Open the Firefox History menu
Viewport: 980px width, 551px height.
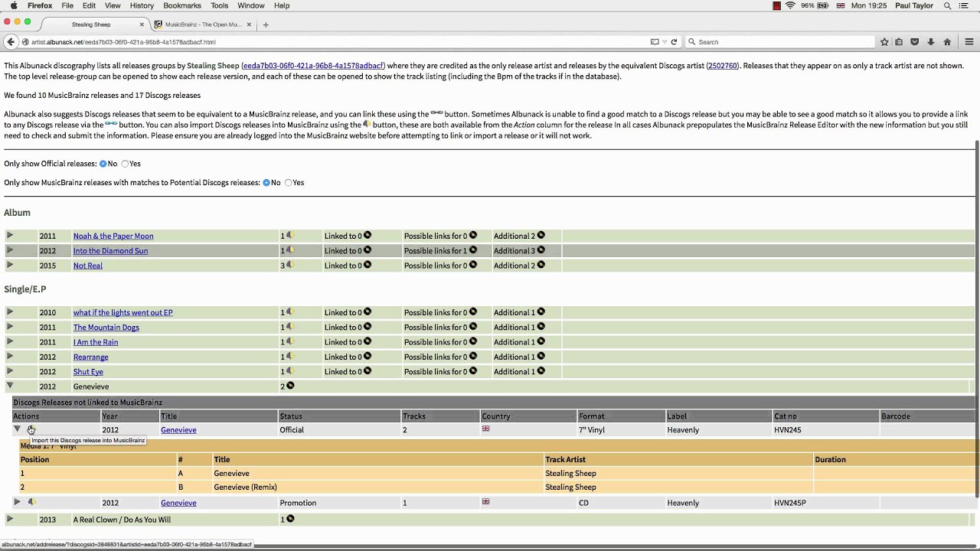tap(142, 5)
